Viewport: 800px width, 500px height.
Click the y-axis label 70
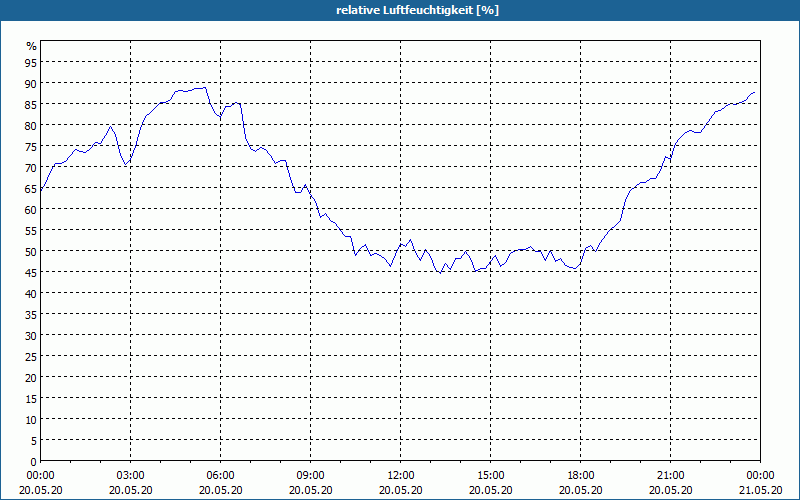31,168
